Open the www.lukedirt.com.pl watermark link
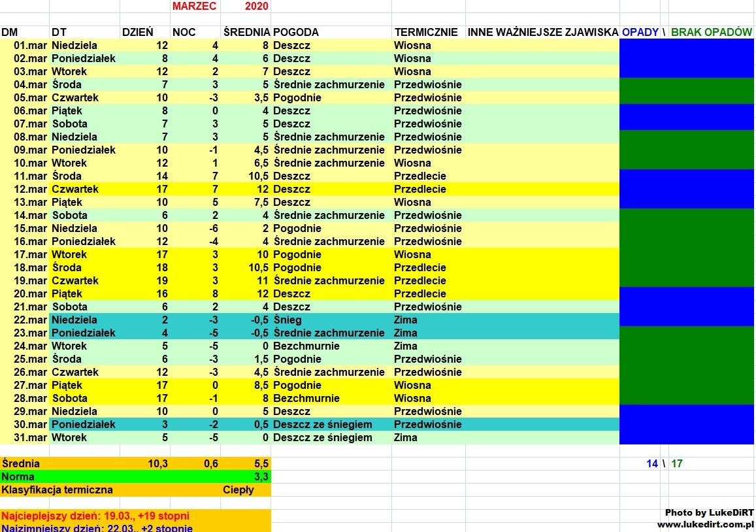Screen dimensions: 756x532 tap(705, 524)
